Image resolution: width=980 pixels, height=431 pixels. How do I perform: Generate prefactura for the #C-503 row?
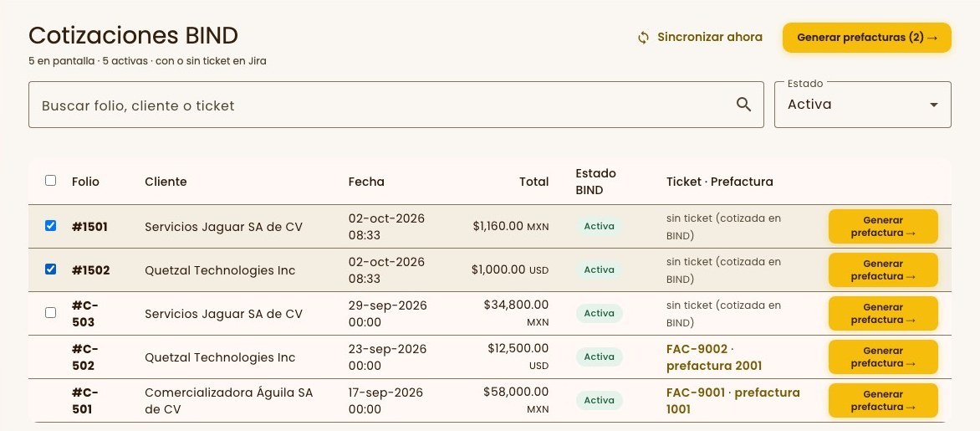pyautogui.click(x=883, y=313)
